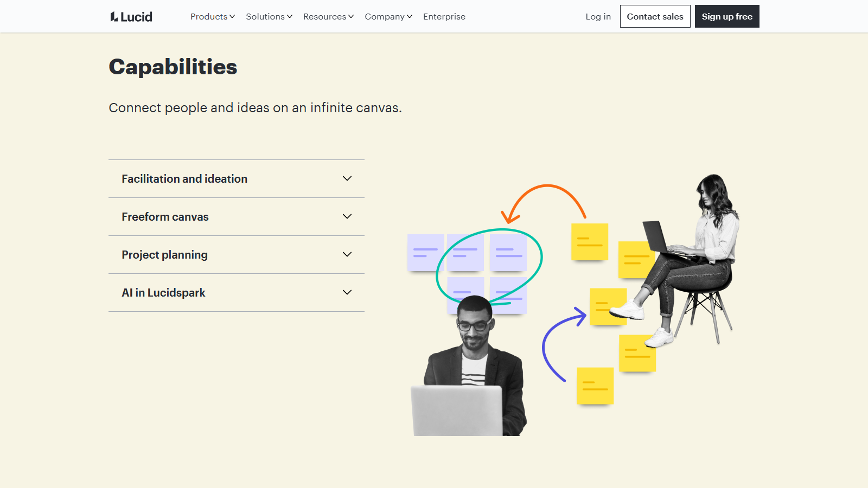Click the Contact sales button

[655, 16]
